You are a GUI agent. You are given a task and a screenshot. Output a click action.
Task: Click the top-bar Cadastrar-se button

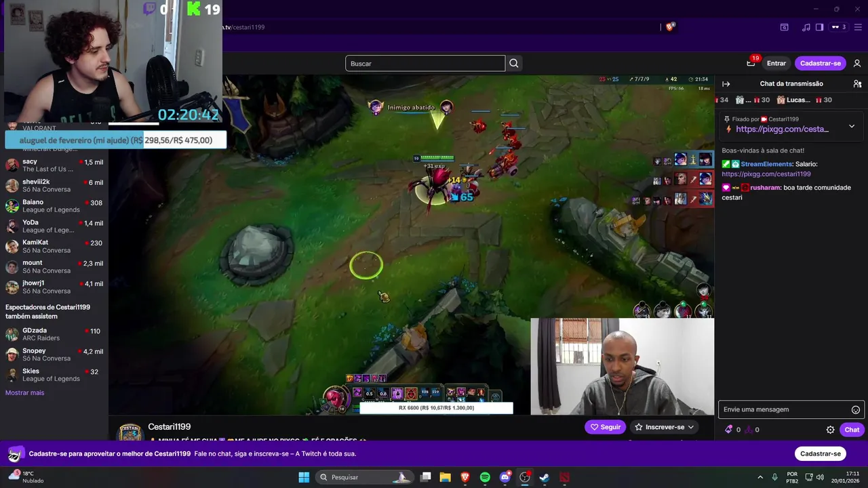[x=821, y=63]
